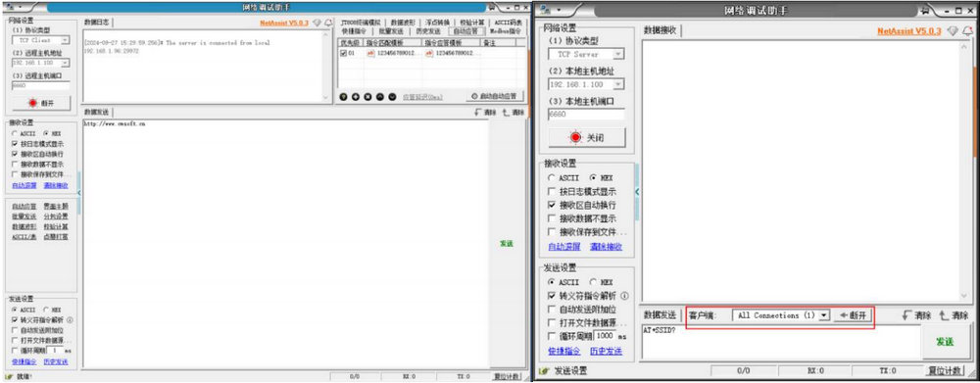This screenshot has height=383, width=980.
Task: Toggle 循环周期 checkbox in TCP Server window
Action: pos(551,336)
